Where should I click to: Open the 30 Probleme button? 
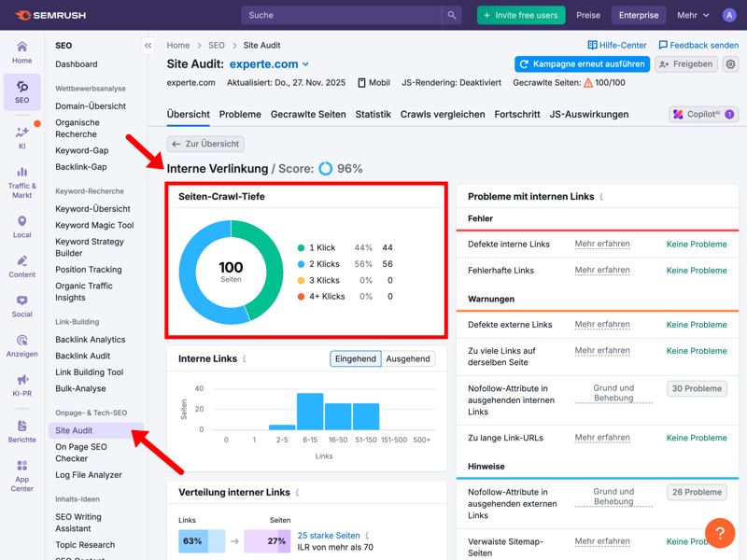(697, 388)
